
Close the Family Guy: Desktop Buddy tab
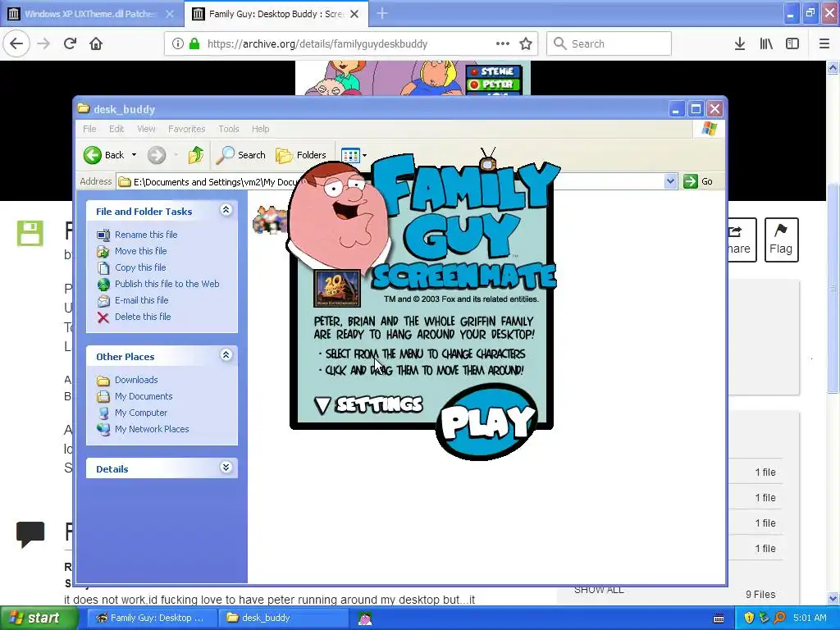coord(354,14)
